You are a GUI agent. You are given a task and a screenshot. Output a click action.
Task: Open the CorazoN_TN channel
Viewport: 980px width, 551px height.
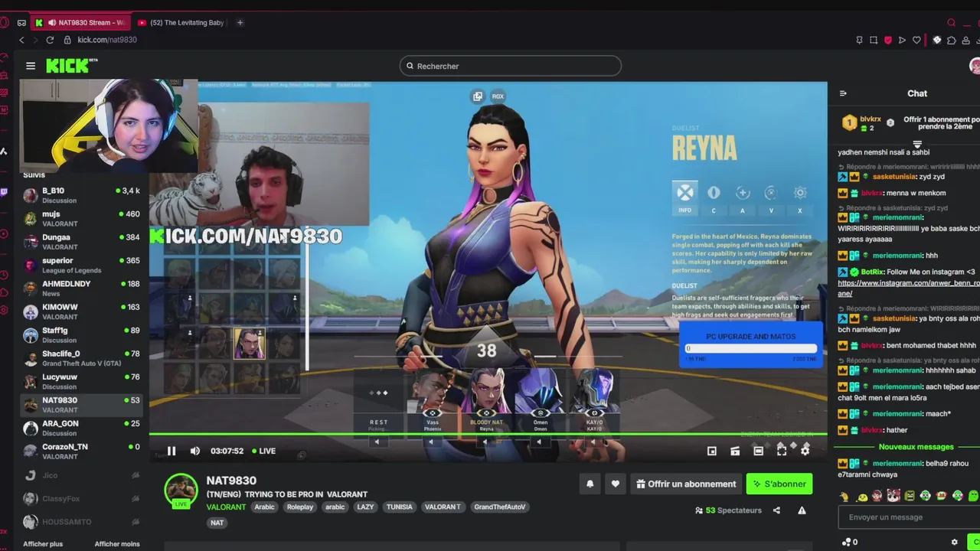[x=81, y=452]
